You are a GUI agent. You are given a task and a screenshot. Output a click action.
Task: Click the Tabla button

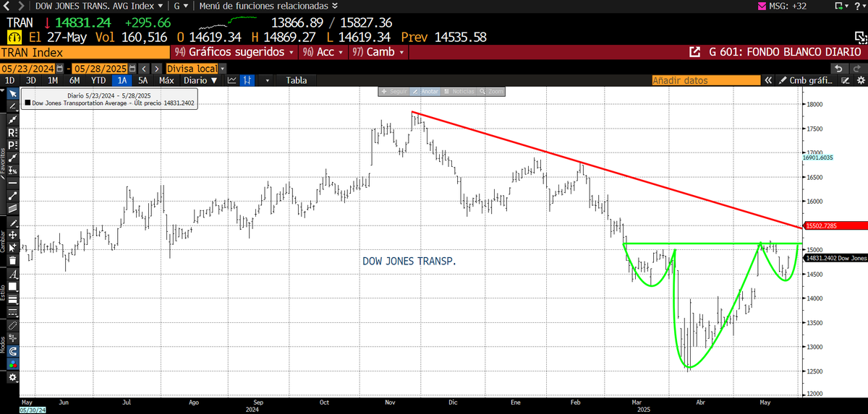point(297,80)
